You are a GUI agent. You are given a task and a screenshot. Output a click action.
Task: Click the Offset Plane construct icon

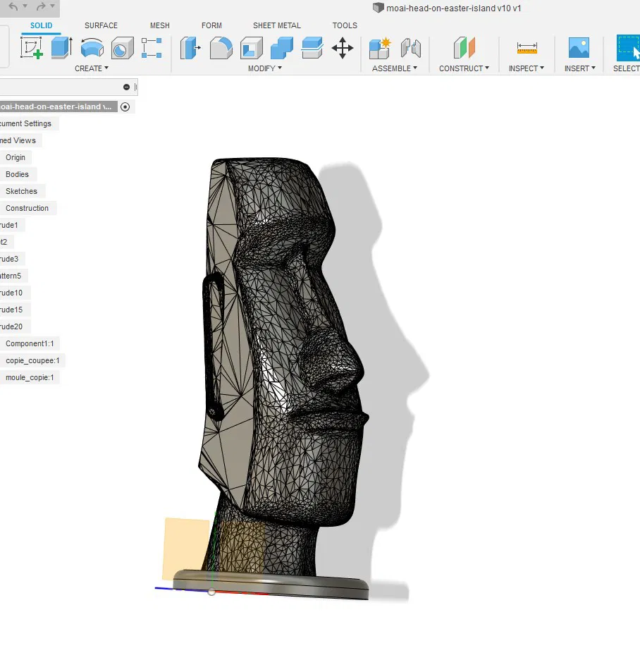tap(464, 47)
